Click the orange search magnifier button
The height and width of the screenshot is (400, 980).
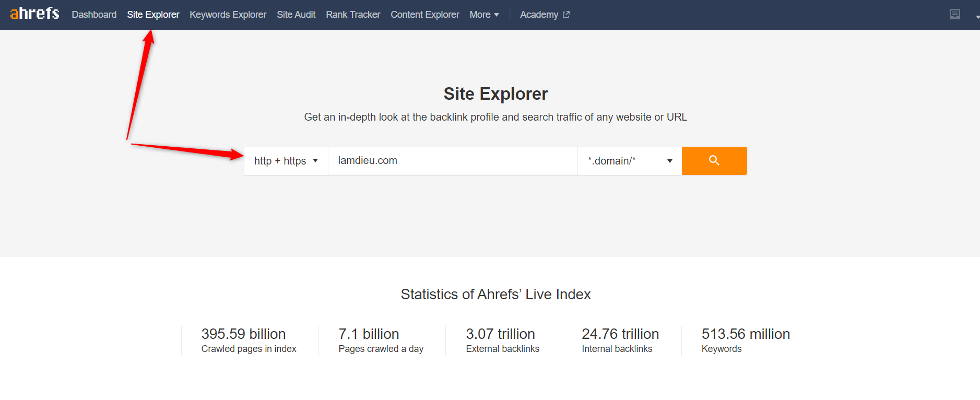pyautogui.click(x=714, y=161)
